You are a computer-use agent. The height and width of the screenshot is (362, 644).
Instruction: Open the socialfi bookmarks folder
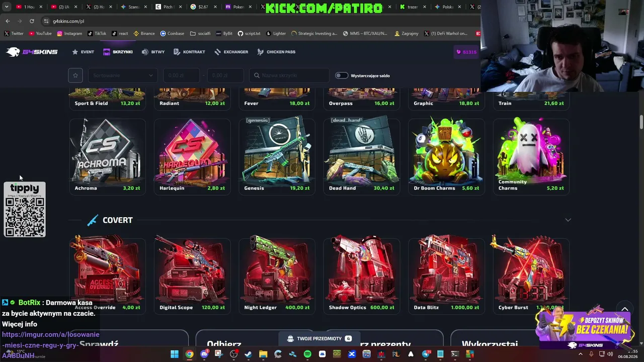[200, 34]
